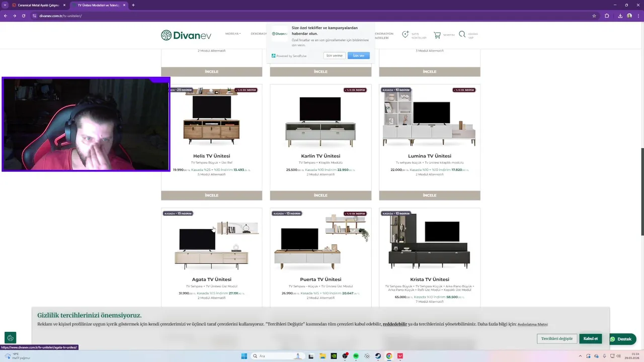Show hidden system tray icons
The image size is (644, 362).
coord(580,356)
